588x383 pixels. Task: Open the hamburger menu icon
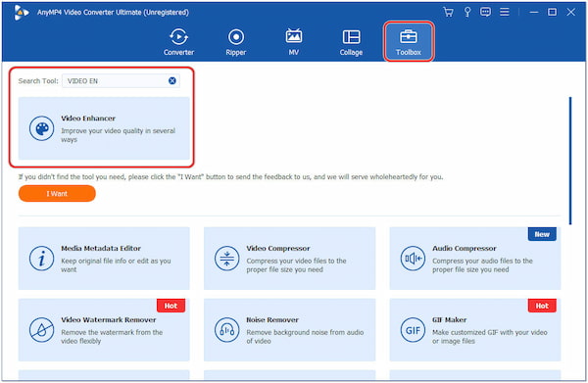click(x=505, y=12)
